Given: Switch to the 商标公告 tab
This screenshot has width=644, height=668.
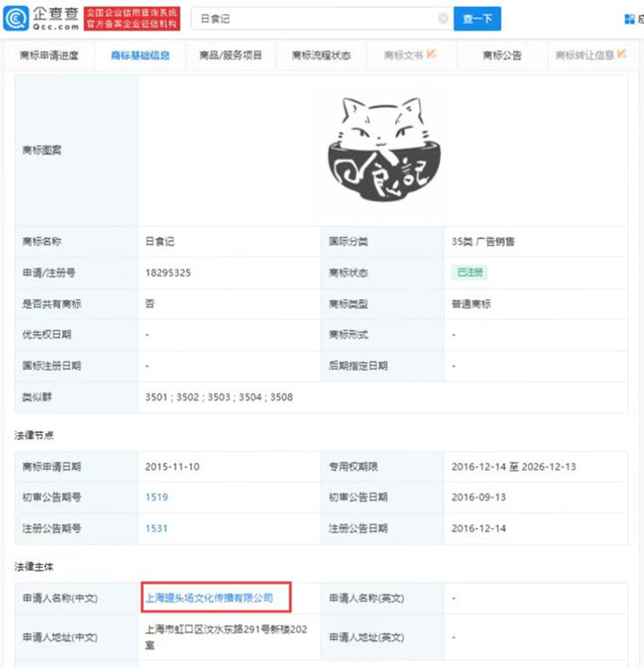Looking at the screenshot, I should [502, 56].
